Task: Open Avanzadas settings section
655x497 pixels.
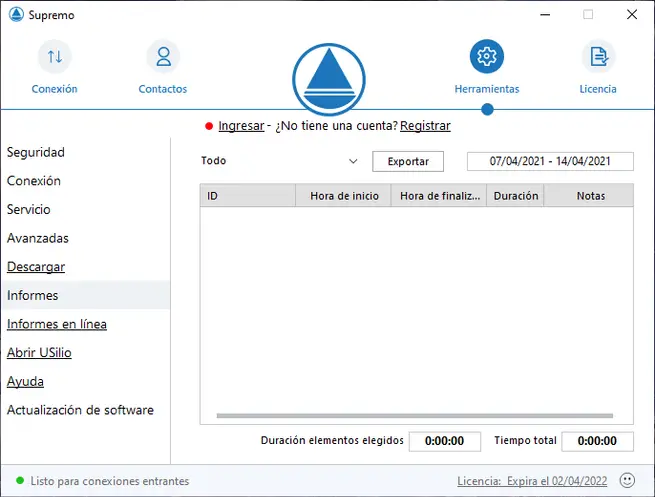Action: coord(38,239)
